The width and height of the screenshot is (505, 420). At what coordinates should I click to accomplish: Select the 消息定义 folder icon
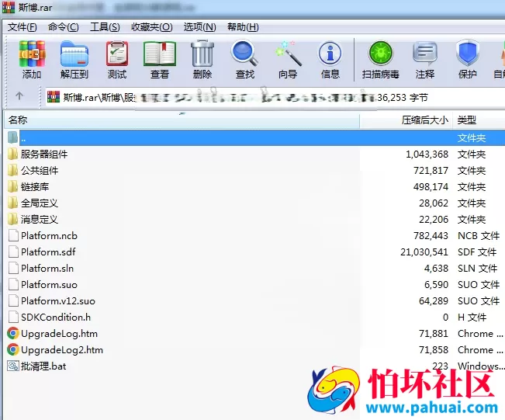12,219
